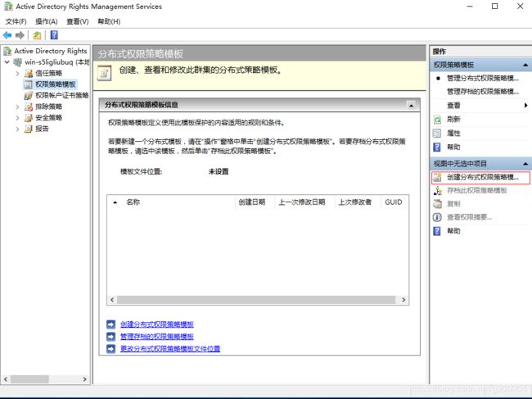Click arrow icon beside 创建分布式权限策略模板 link
Screen dimensions: 532x399
click(111, 324)
